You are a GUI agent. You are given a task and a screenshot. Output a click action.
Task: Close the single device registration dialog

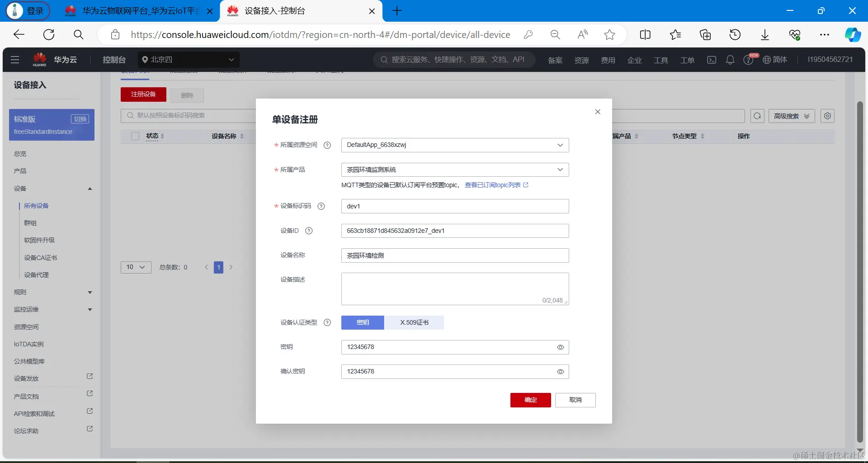(598, 112)
